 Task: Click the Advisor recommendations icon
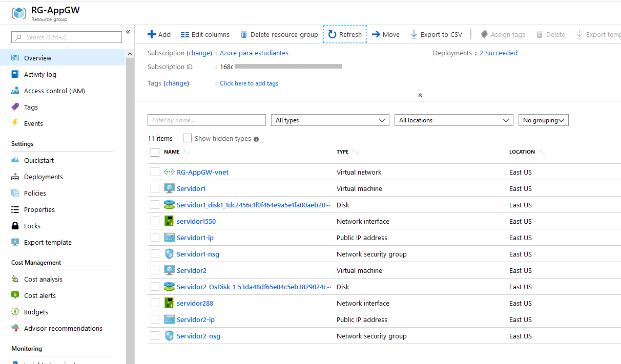(15, 328)
